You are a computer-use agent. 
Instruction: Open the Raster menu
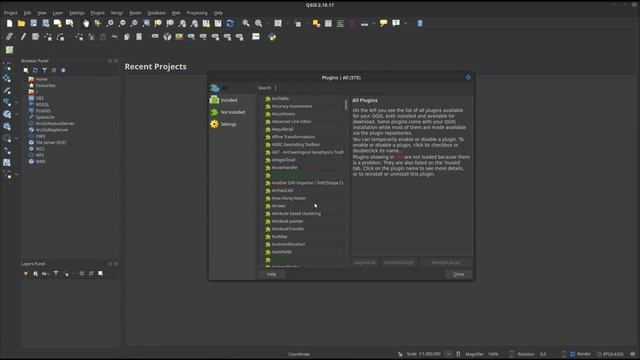(136, 13)
